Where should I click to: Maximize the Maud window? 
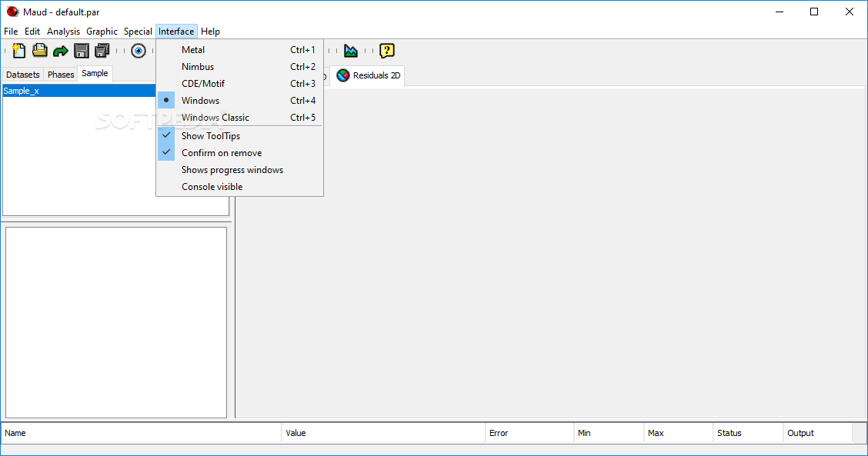(814, 12)
